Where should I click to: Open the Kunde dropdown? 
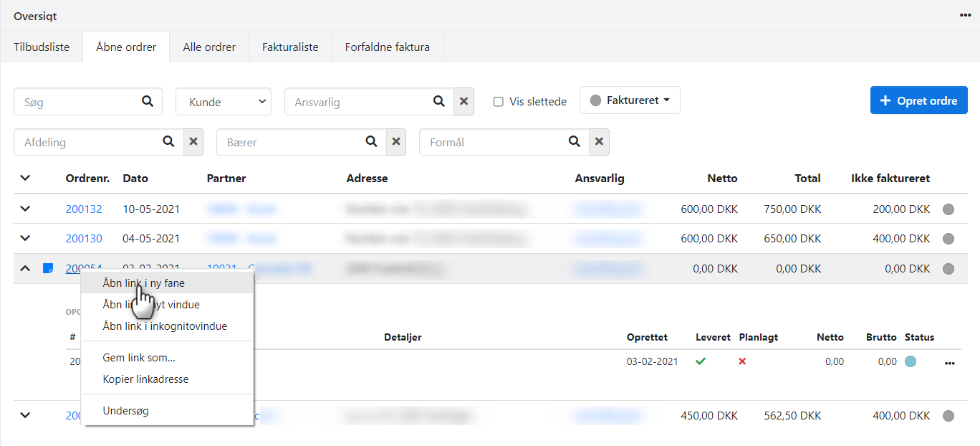point(223,102)
